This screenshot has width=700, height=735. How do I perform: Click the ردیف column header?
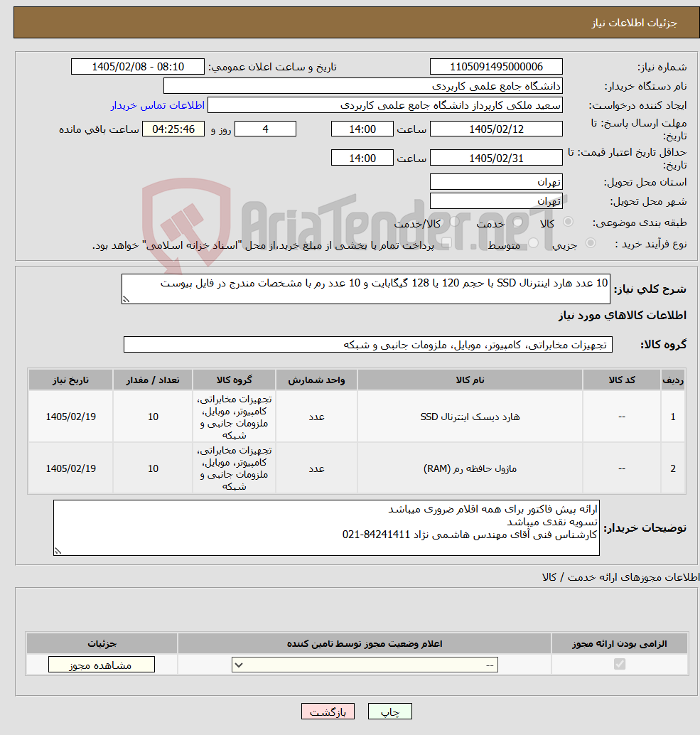pyautogui.click(x=673, y=380)
